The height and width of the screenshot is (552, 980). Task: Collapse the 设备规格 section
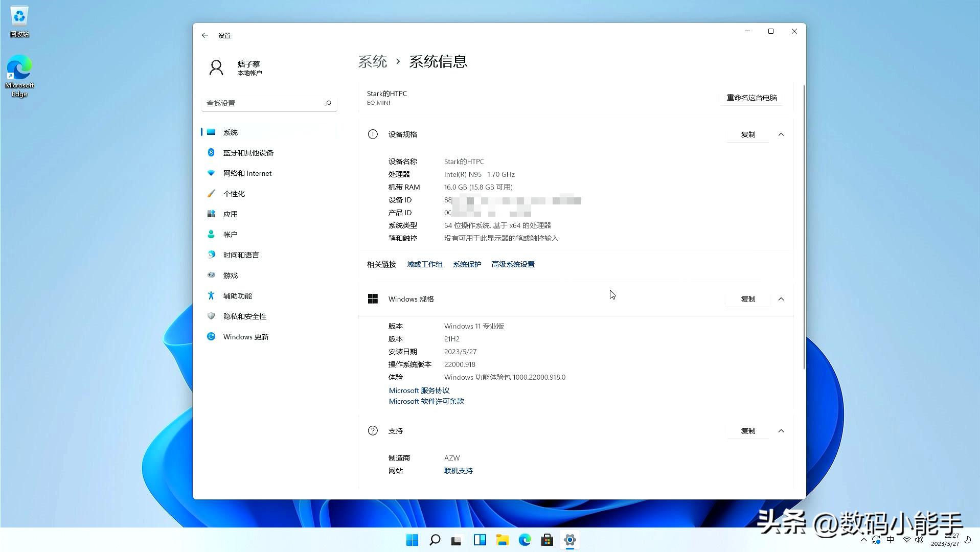[x=781, y=134]
